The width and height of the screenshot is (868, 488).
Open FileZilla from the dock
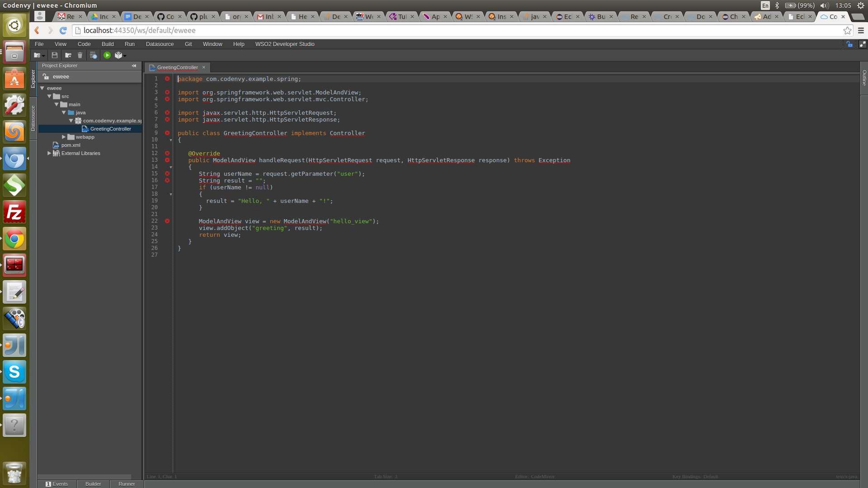tap(14, 212)
